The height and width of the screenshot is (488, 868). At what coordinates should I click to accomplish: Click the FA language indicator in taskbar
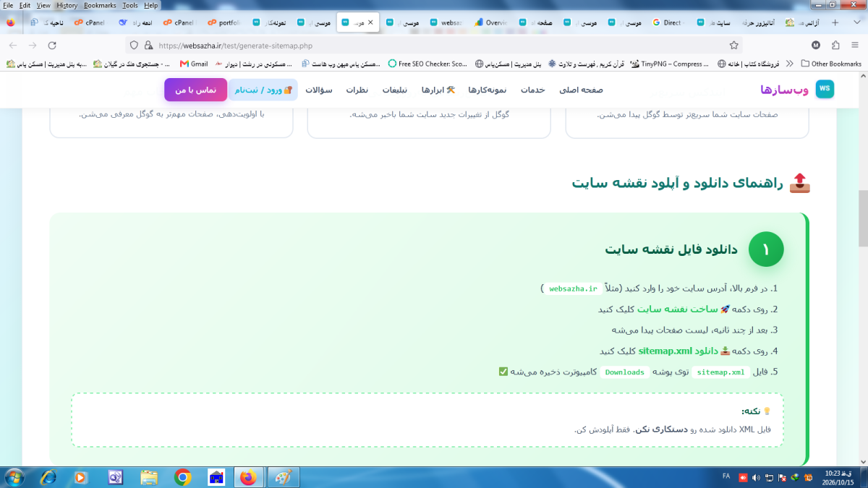tap(726, 477)
